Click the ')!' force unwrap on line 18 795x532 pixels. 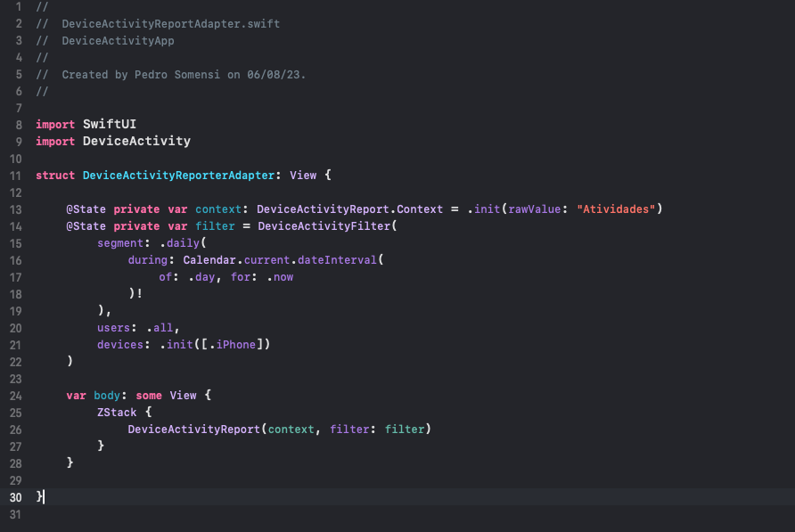coord(135,294)
